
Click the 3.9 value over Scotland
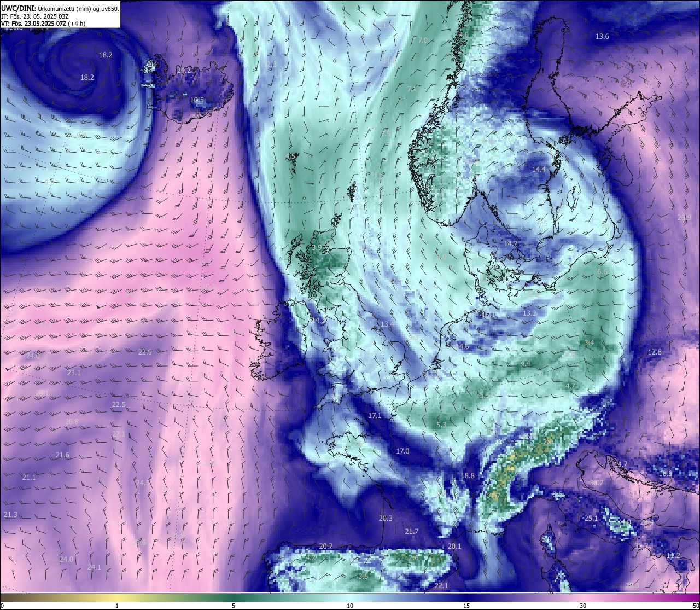click(x=317, y=248)
